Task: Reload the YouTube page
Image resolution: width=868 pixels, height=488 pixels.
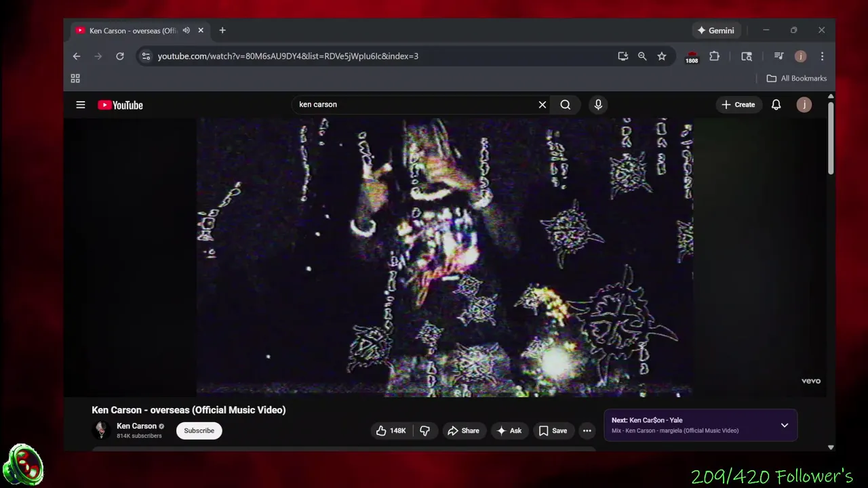Action: pyautogui.click(x=120, y=56)
